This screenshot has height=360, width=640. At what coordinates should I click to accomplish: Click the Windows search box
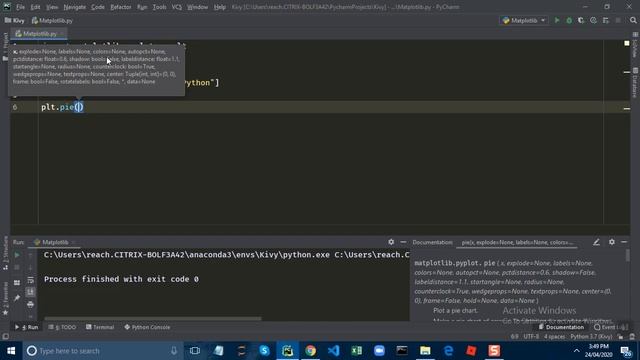(x=102, y=351)
